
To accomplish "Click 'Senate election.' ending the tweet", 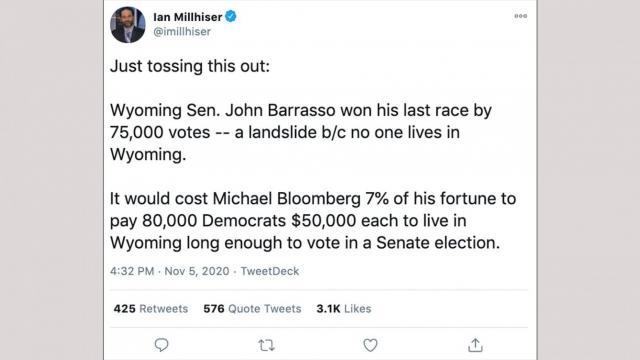I will [x=438, y=243].
